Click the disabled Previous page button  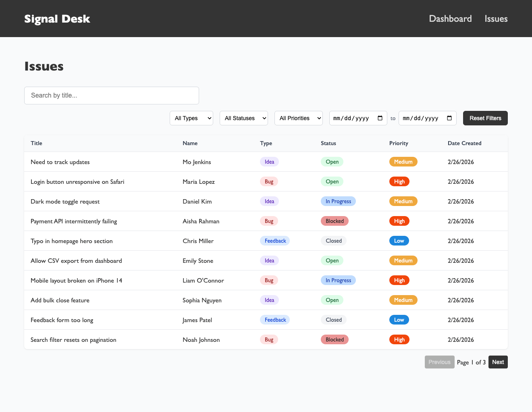point(439,362)
